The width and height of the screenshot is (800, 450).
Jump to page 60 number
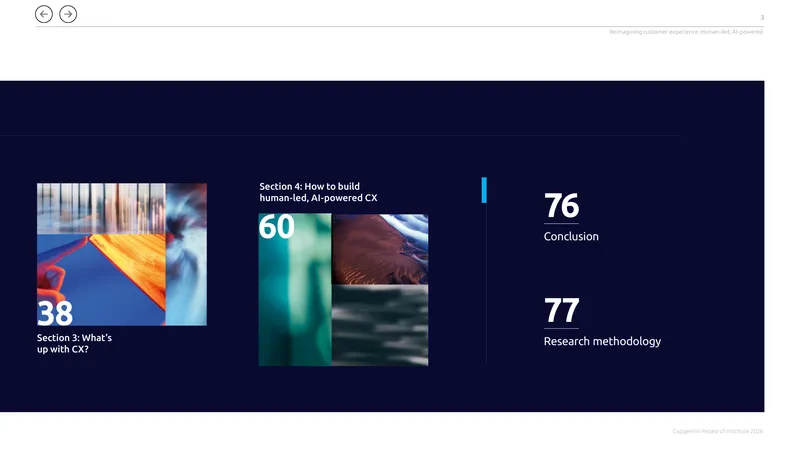(277, 227)
